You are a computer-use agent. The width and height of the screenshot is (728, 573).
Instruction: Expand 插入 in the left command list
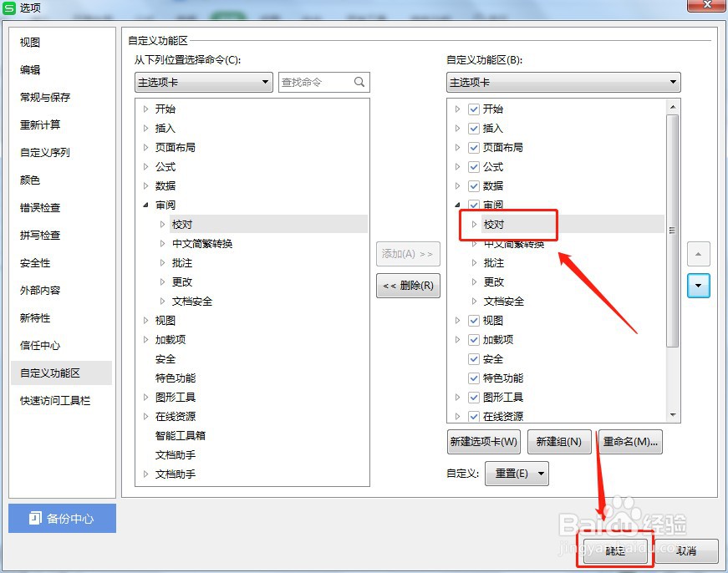click(145, 128)
